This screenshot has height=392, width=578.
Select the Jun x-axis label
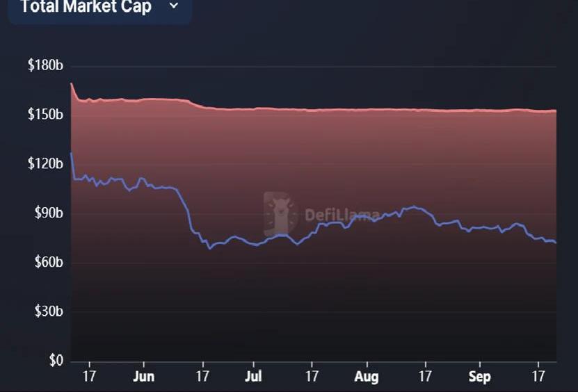143,377
